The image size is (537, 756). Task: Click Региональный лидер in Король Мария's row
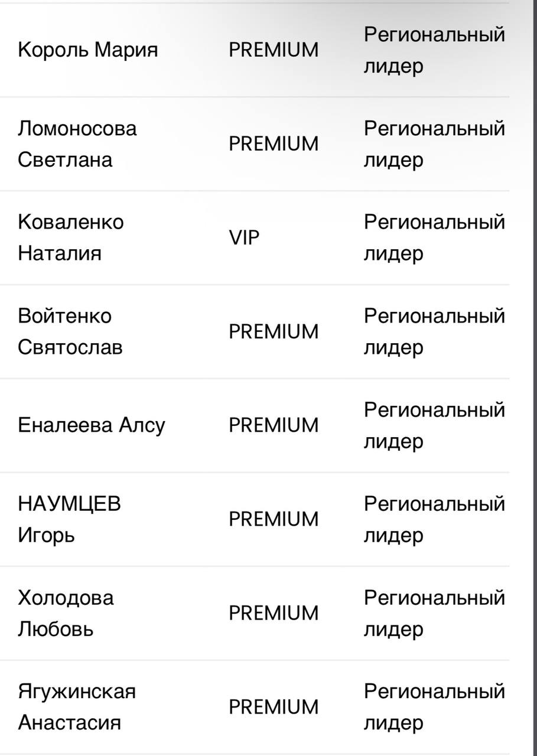(x=434, y=50)
